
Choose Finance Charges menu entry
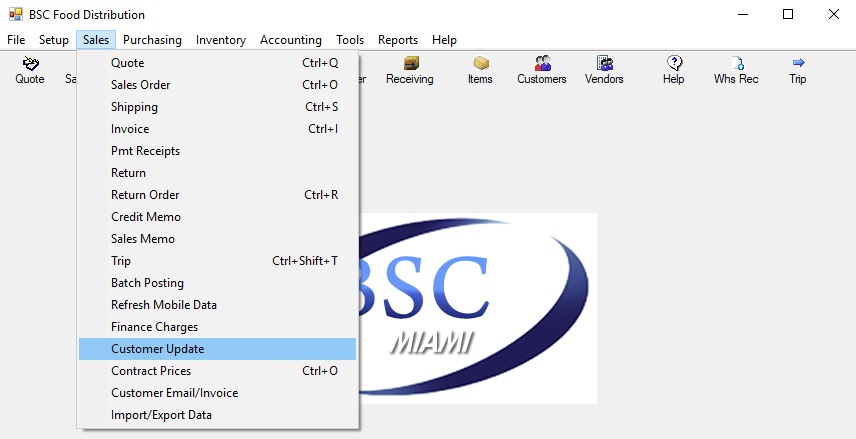click(x=217, y=327)
